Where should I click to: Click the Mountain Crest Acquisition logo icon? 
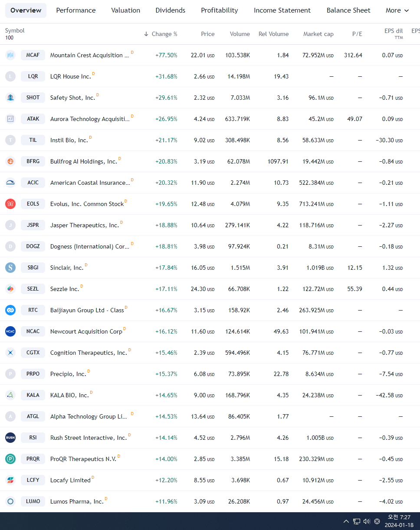pos(10,55)
